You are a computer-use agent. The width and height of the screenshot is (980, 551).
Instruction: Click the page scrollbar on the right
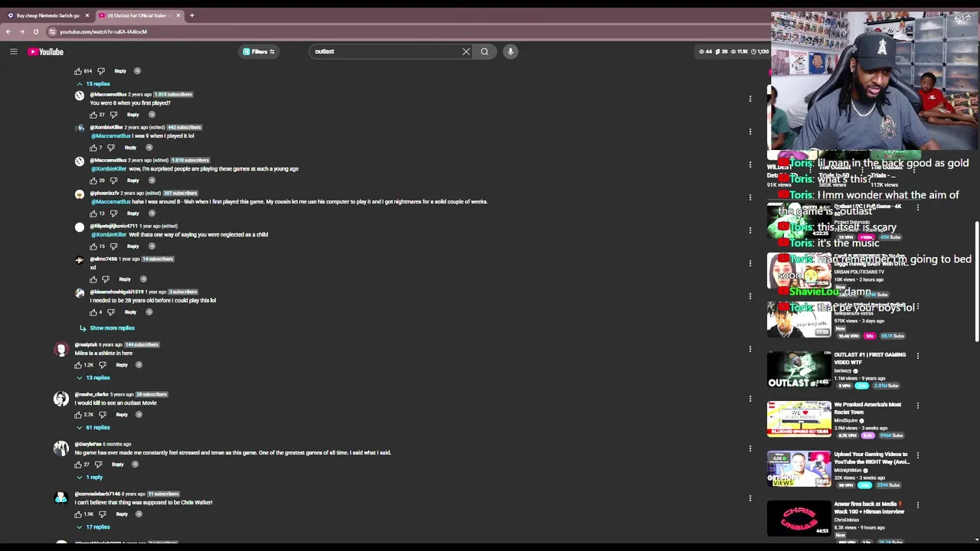(976, 283)
